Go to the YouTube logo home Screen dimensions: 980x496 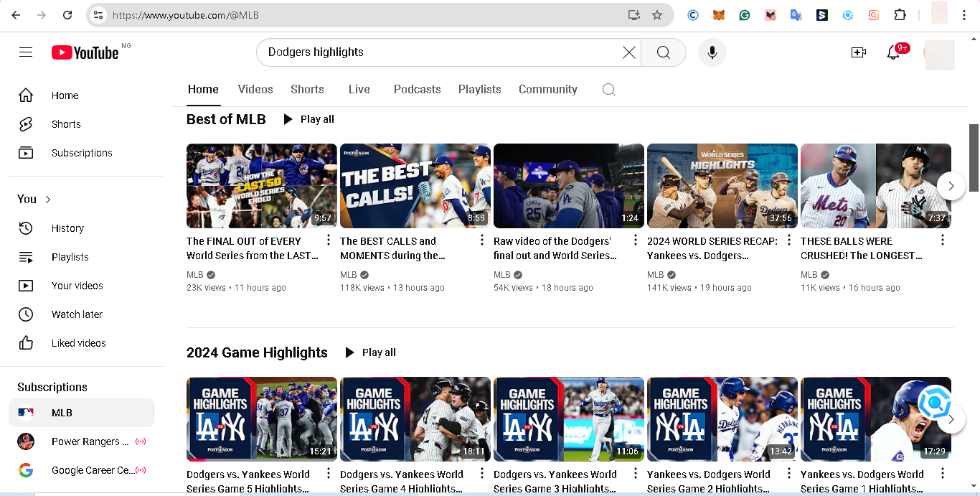click(85, 52)
